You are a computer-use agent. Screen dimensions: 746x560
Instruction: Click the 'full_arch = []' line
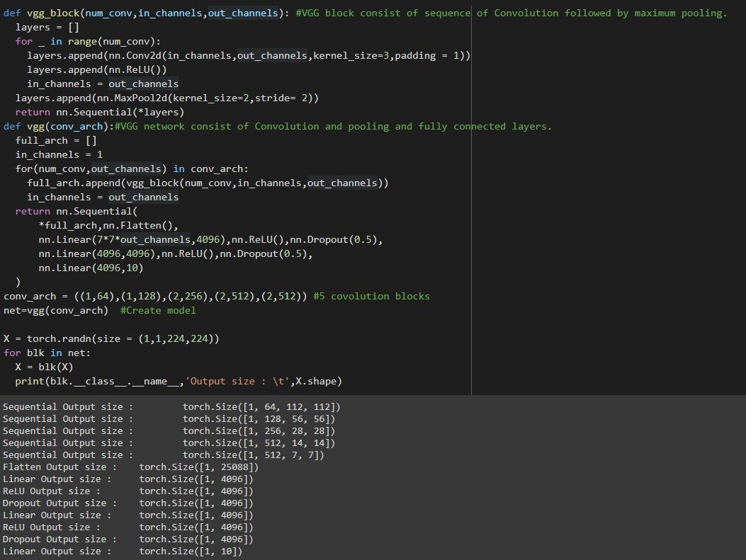pos(56,141)
